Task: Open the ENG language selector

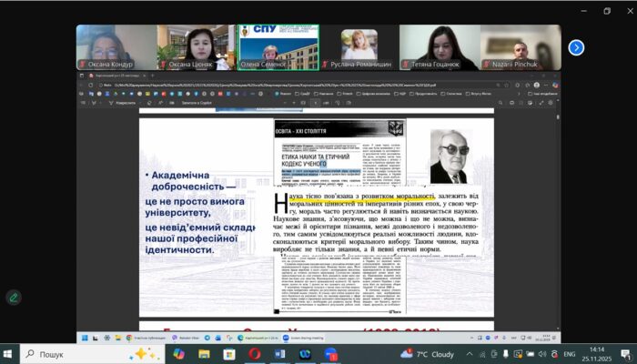Action: pyautogui.click(x=569, y=353)
